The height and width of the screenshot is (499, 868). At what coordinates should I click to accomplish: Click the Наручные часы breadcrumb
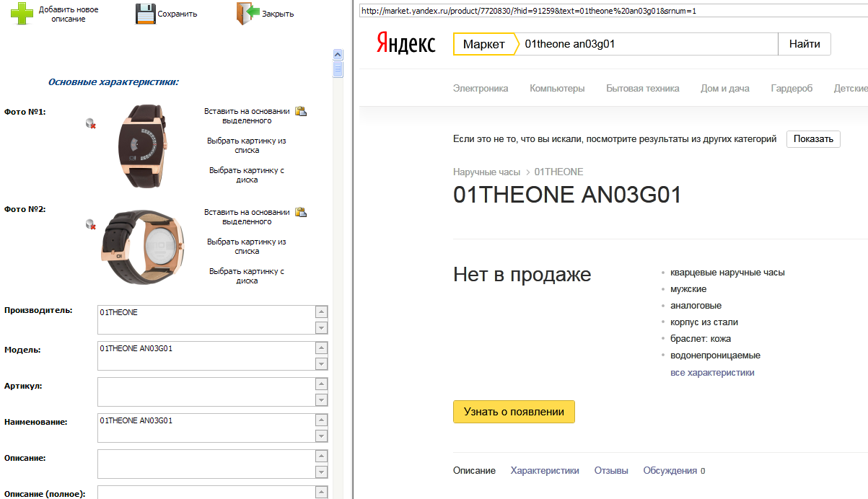point(486,172)
